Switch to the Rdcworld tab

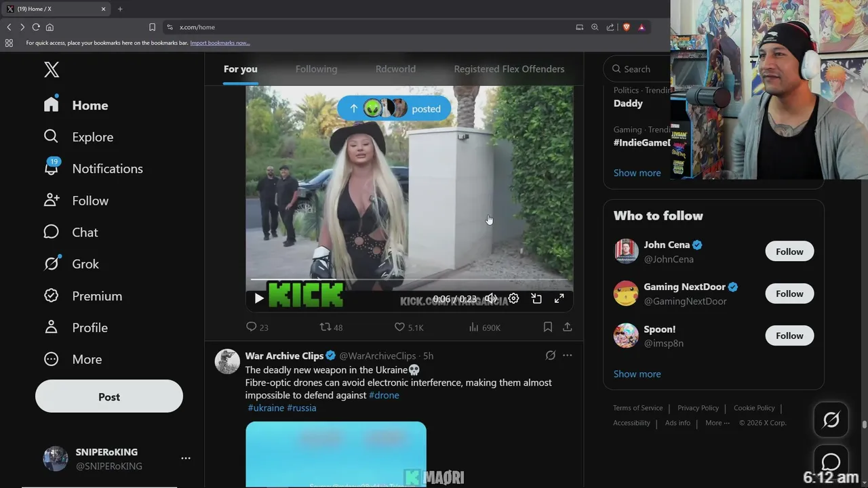(395, 69)
